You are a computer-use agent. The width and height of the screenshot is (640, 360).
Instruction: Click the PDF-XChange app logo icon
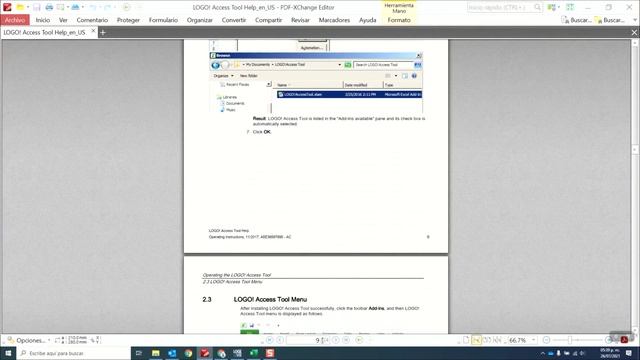point(7,7)
